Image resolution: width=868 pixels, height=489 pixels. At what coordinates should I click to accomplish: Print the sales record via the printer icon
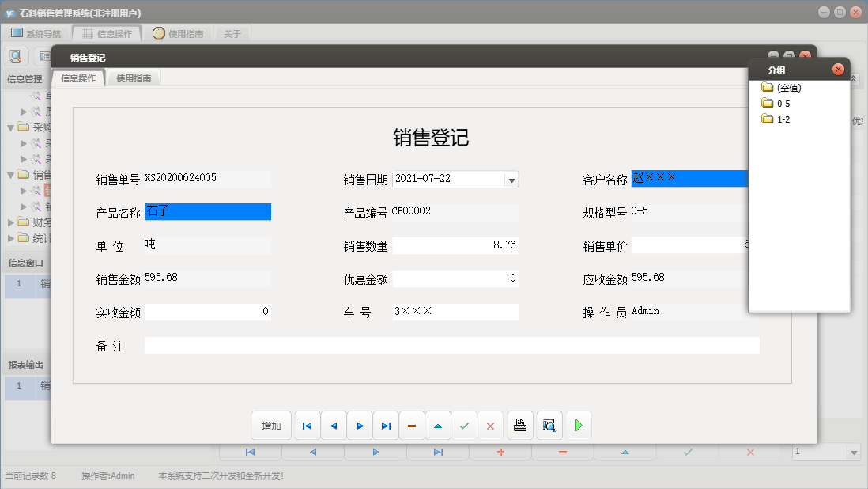pos(519,425)
